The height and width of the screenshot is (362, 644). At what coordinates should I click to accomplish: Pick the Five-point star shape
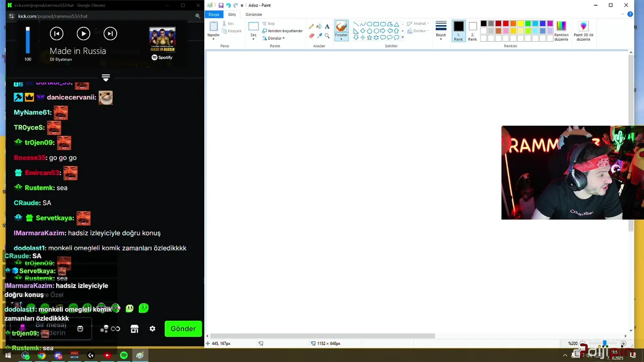click(x=369, y=37)
